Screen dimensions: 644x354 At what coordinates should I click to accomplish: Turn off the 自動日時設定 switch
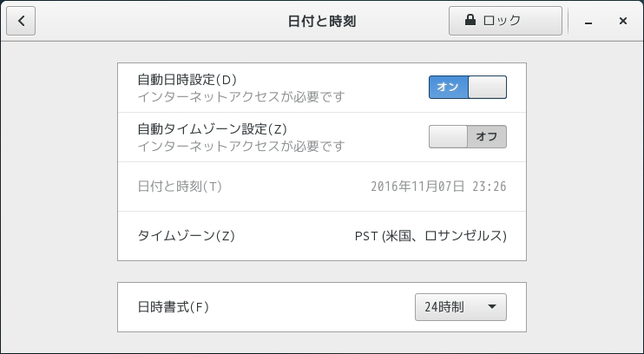pyautogui.click(x=467, y=88)
